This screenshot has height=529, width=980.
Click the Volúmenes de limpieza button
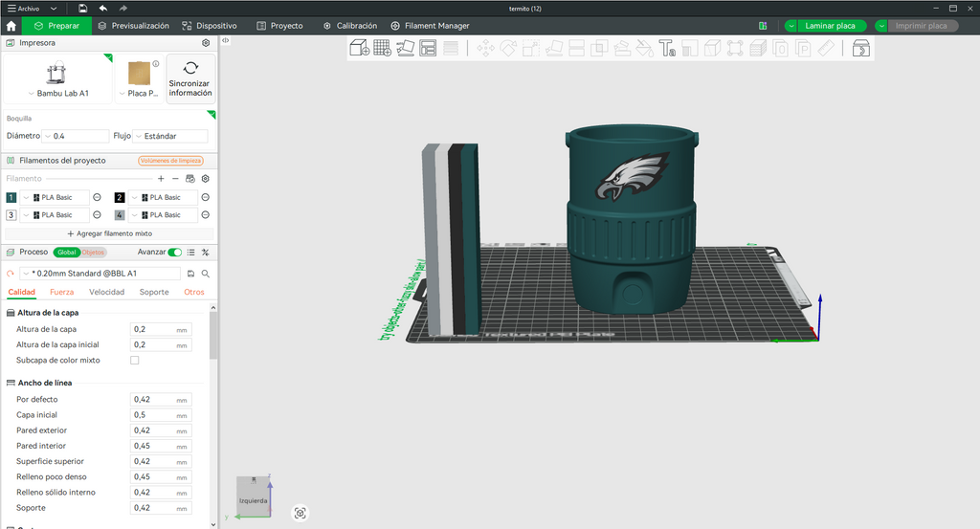tap(170, 161)
